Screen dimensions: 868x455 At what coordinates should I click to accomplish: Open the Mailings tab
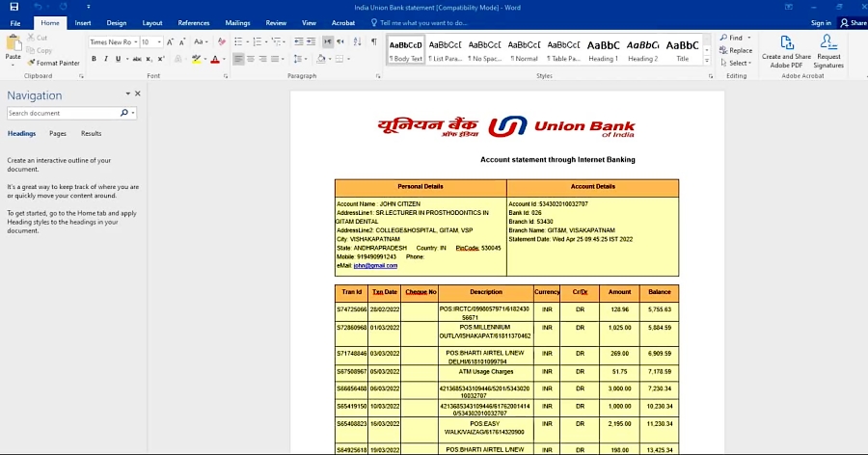click(x=237, y=23)
